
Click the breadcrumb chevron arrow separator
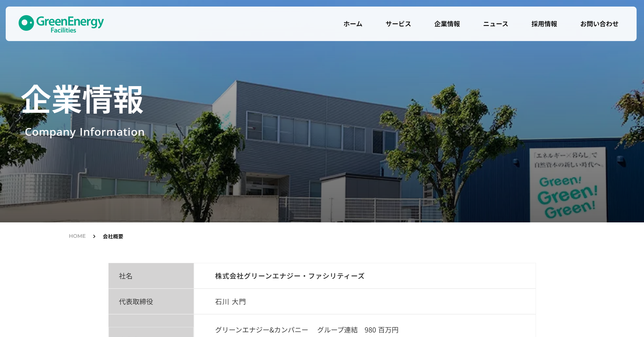tap(94, 236)
